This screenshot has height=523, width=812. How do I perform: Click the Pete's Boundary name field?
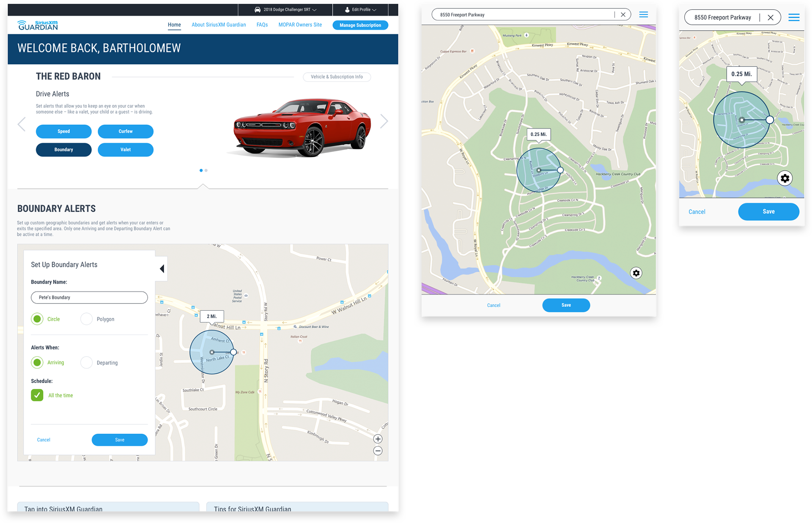pos(89,297)
